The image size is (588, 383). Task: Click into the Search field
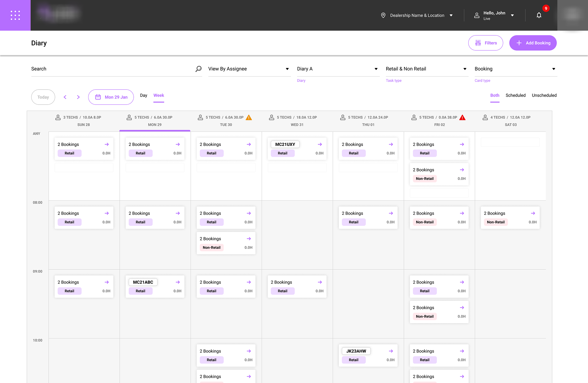click(x=109, y=69)
